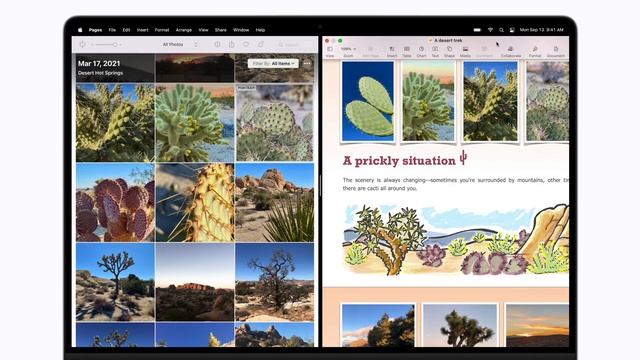Screen dimensions: 640x360
Task: Click the body paragraph about scenery
Action: click(x=455, y=184)
